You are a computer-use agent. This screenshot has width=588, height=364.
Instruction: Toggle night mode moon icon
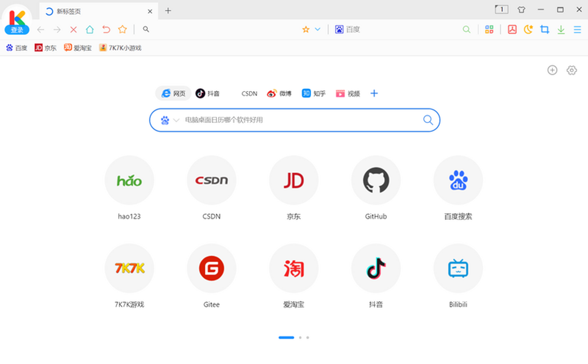(x=528, y=29)
